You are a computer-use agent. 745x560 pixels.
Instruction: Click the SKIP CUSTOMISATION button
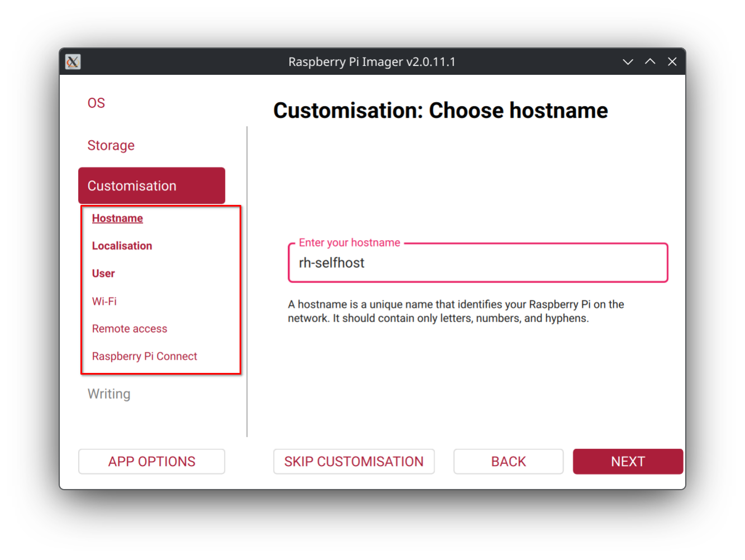point(354,462)
